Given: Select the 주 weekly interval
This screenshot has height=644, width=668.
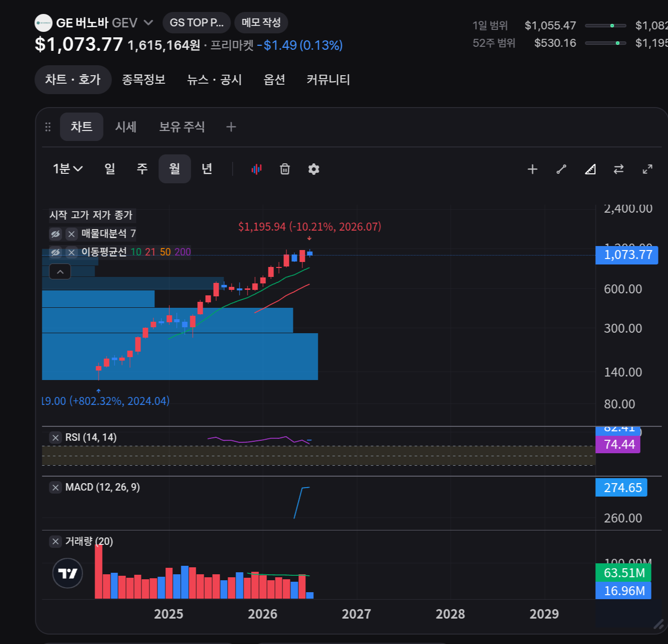Looking at the screenshot, I should pos(142,169).
